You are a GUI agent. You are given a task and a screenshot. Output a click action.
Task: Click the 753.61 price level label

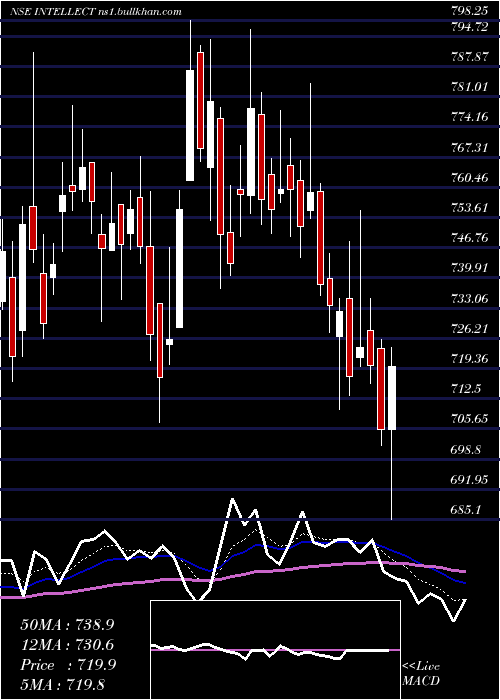[x=469, y=208]
